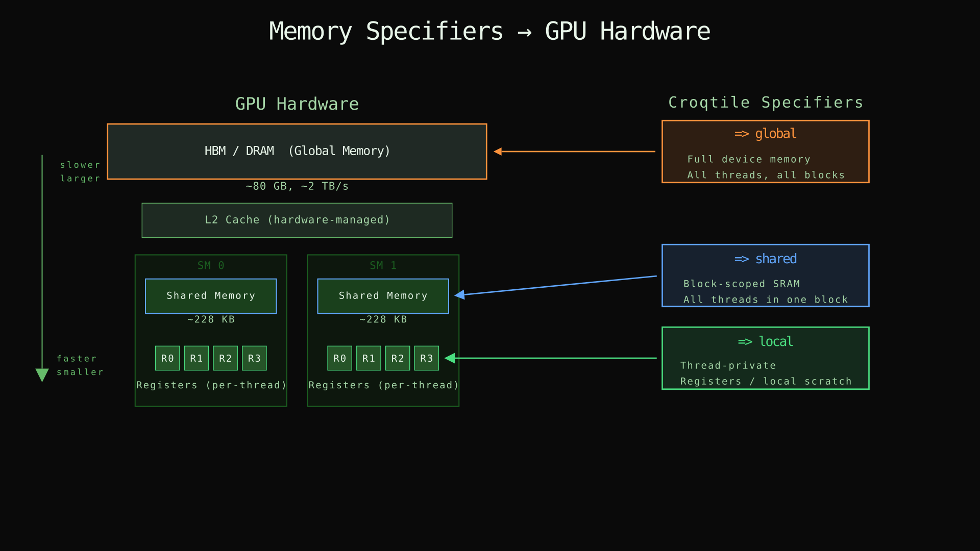This screenshot has width=980, height=551.
Task: Click the R1 register in SM 0
Action: coord(196,358)
